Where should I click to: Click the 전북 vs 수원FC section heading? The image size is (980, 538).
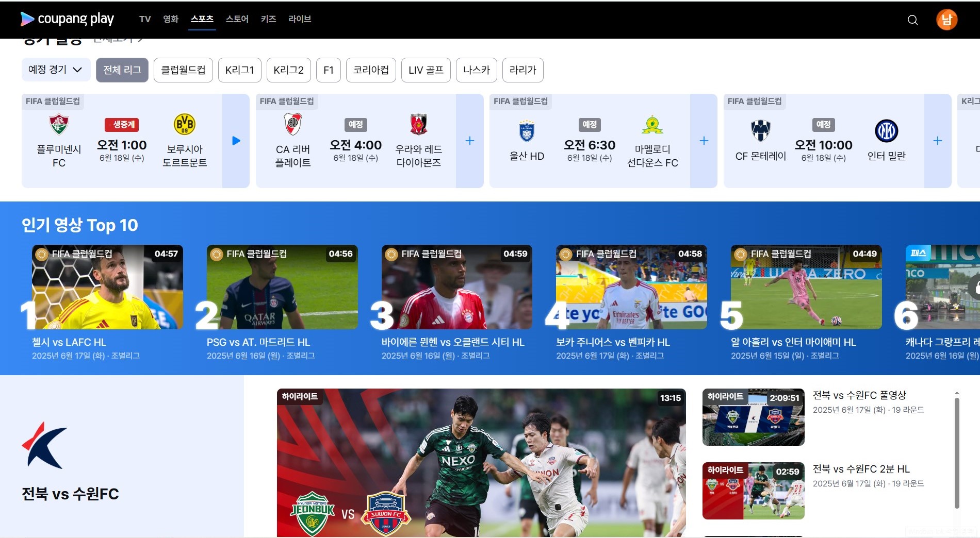70,494
